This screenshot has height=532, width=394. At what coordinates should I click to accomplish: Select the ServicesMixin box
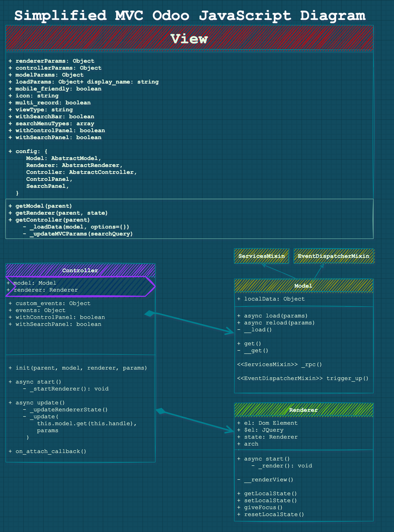coord(262,256)
